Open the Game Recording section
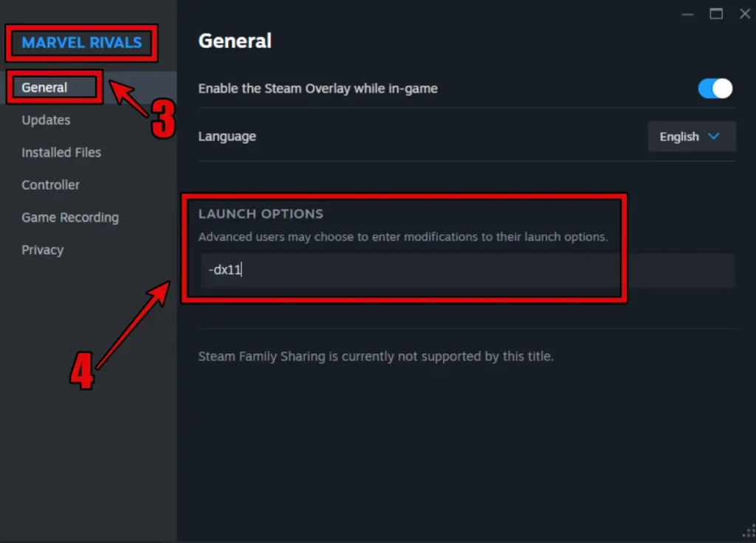 point(70,218)
